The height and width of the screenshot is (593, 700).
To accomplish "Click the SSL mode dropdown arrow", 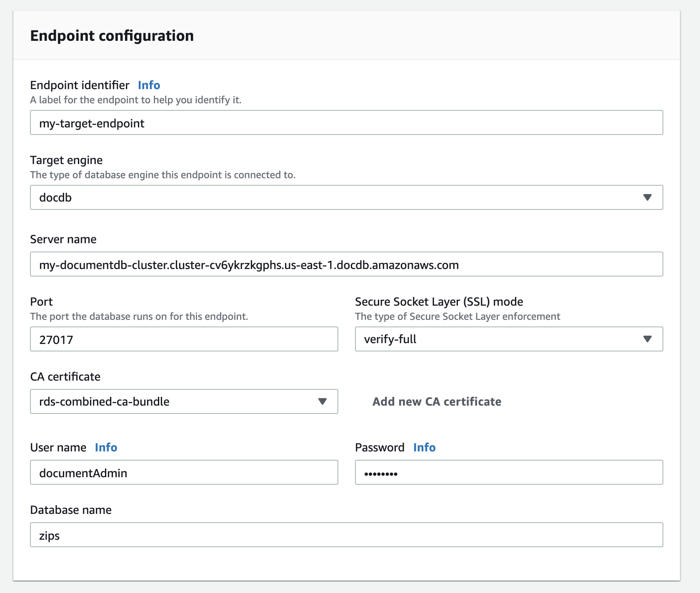I will click(x=648, y=339).
